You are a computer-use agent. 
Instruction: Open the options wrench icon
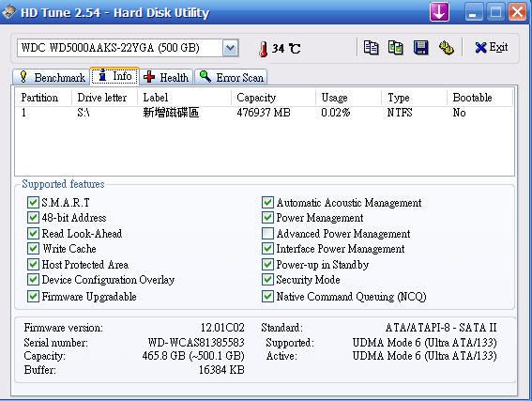(447, 48)
